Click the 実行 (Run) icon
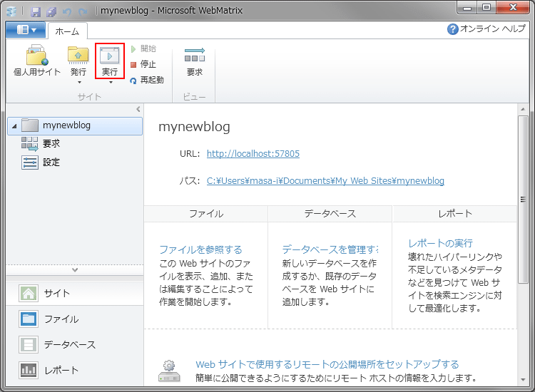Viewport: 535px width, 392px height. (x=110, y=55)
